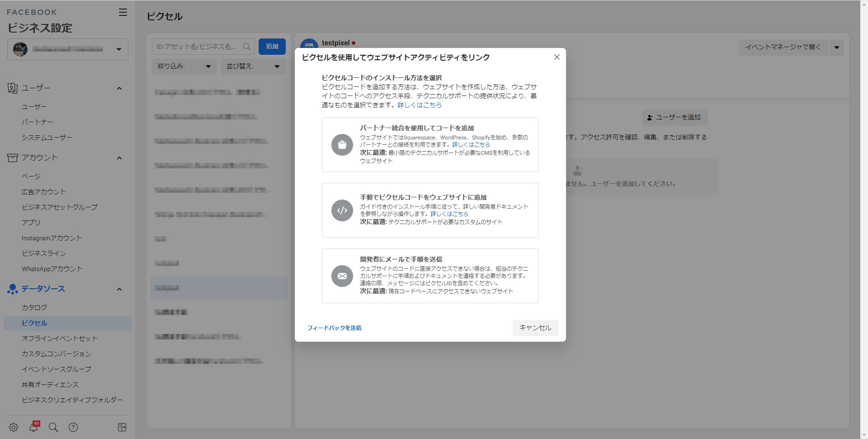Collapse the データソース section

coord(119,289)
